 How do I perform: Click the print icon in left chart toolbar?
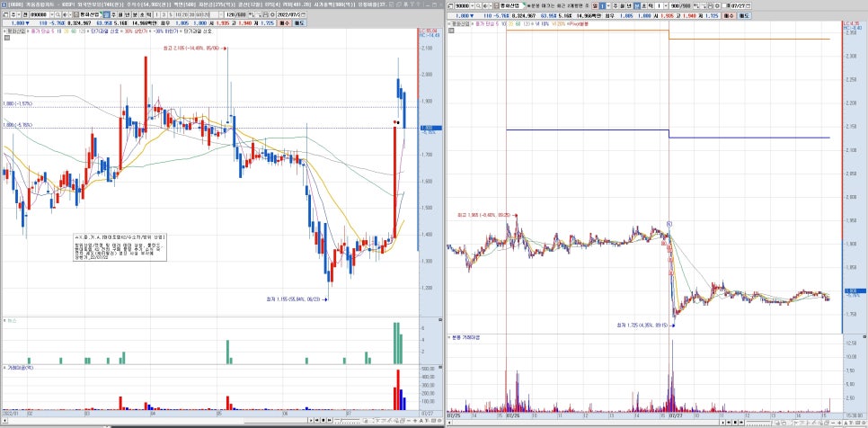pos(266,15)
